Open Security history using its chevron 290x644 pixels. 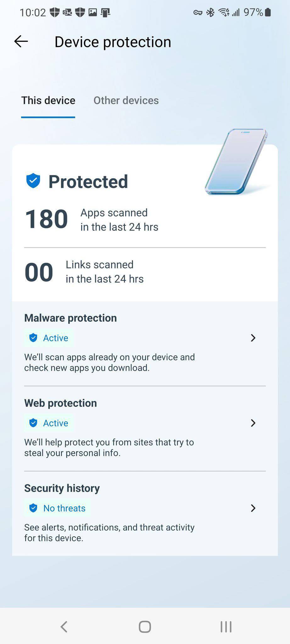pyautogui.click(x=254, y=508)
